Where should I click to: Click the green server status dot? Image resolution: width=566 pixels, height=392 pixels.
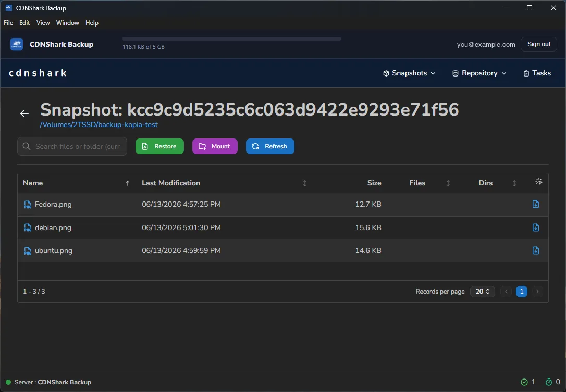click(x=8, y=382)
